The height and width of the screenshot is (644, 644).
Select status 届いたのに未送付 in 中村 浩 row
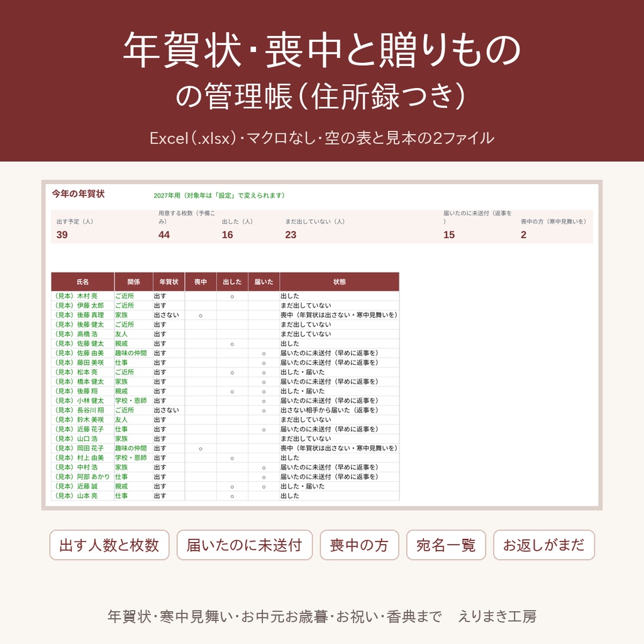(x=330, y=467)
